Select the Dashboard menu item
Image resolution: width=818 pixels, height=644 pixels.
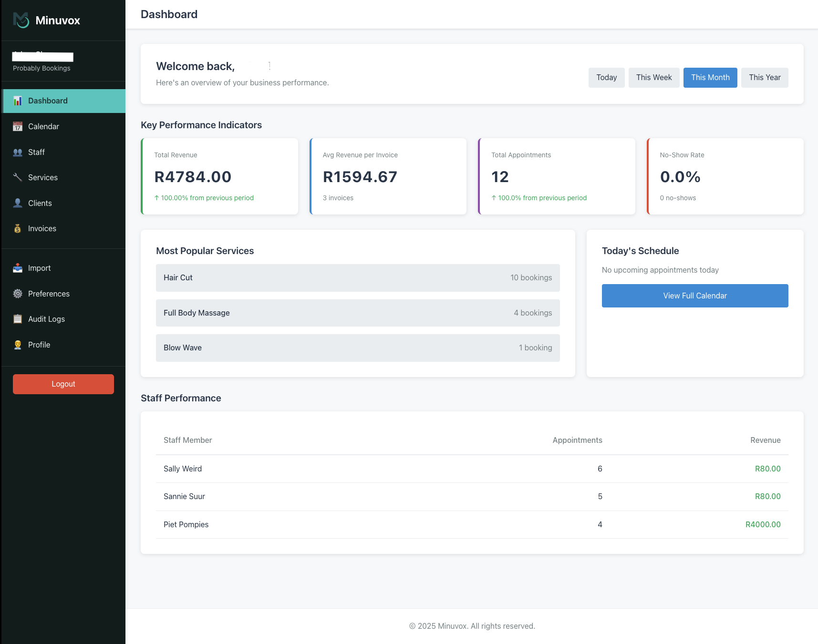[x=47, y=101]
